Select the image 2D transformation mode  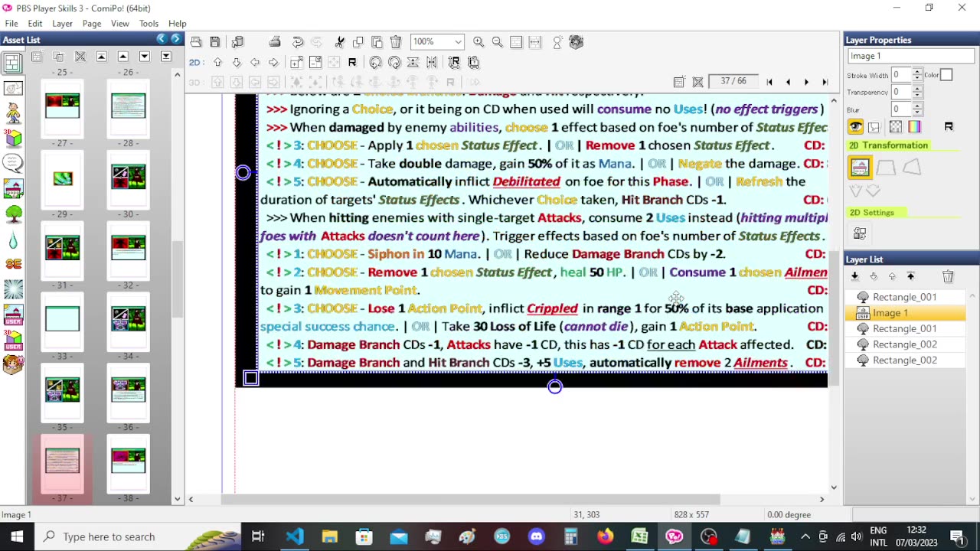point(860,167)
